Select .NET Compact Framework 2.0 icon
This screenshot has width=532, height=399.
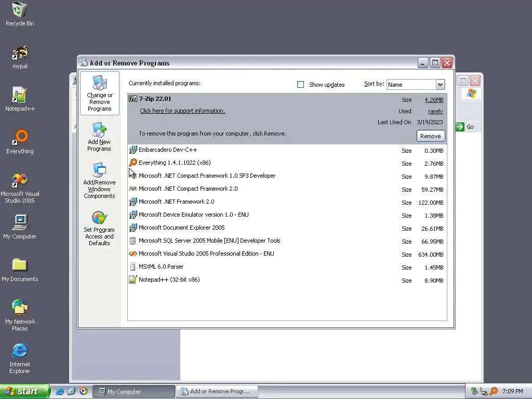132,189
